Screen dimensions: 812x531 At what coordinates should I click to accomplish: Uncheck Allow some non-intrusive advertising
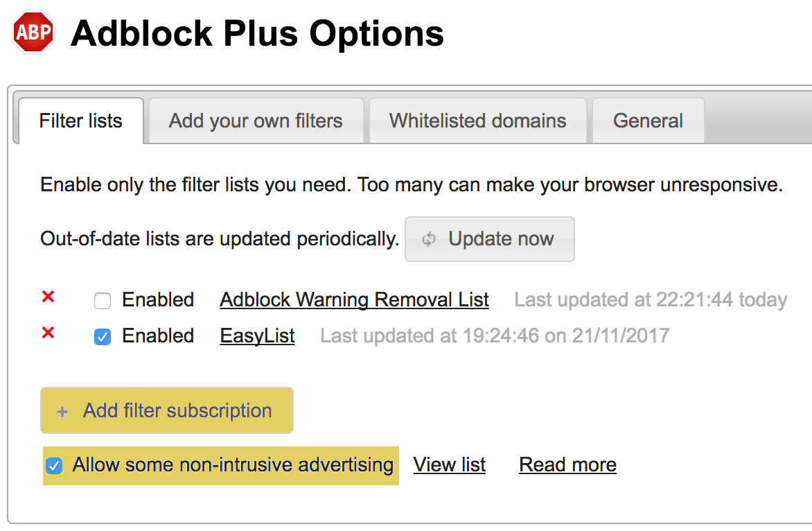54,465
